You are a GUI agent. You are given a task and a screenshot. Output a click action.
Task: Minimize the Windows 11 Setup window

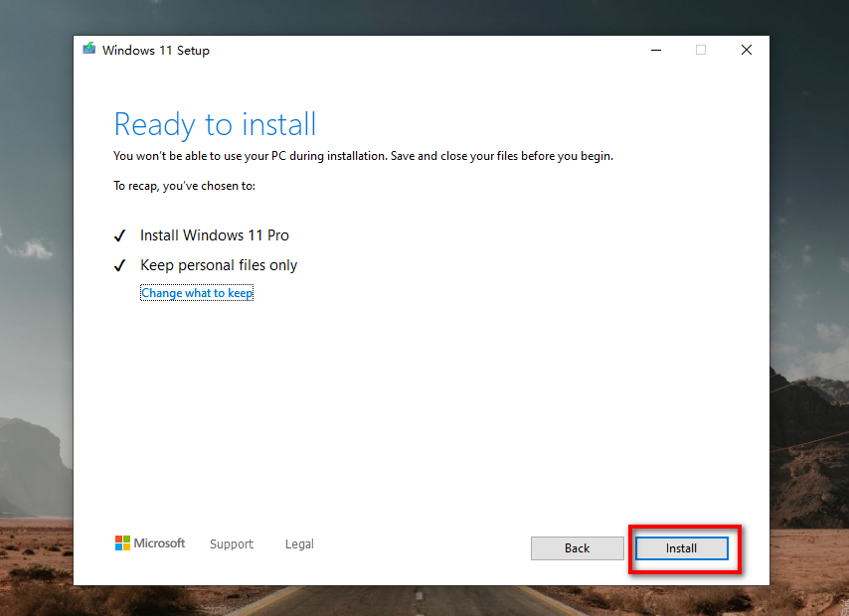tap(656, 50)
